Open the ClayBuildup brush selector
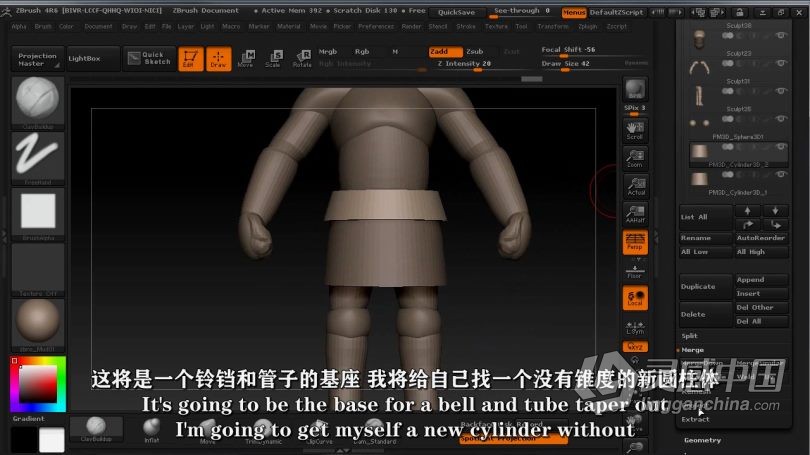The image size is (810, 455). pyautogui.click(x=38, y=102)
